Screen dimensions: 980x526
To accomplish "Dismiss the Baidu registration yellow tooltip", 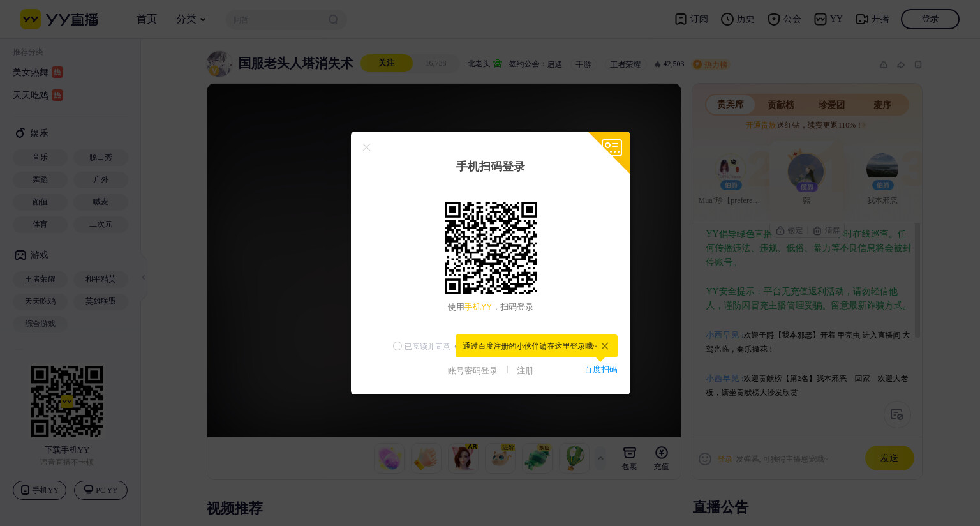I will [605, 346].
